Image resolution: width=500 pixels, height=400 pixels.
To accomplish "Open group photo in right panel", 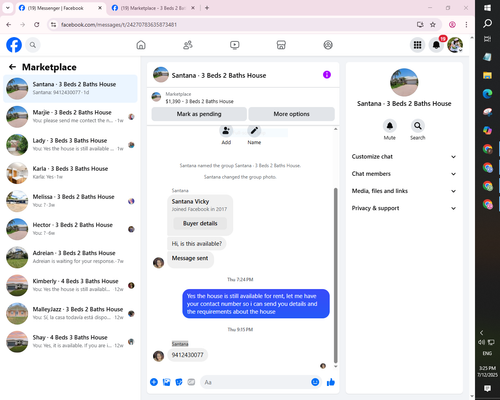I will pyautogui.click(x=404, y=82).
